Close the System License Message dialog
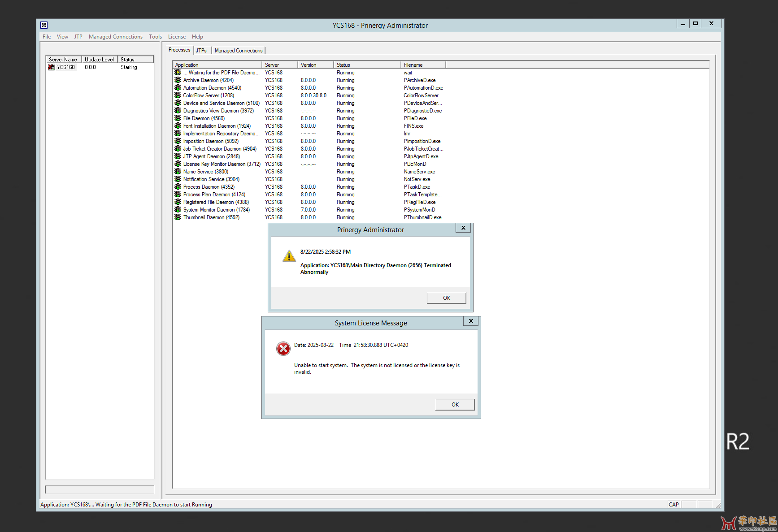The image size is (778, 532). pyautogui.click(x=471, y=321)
